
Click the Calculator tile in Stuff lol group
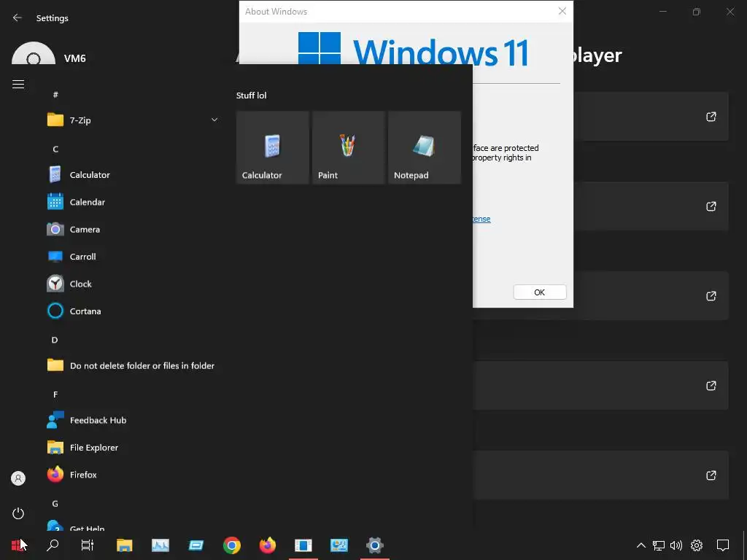click(273, 147)
